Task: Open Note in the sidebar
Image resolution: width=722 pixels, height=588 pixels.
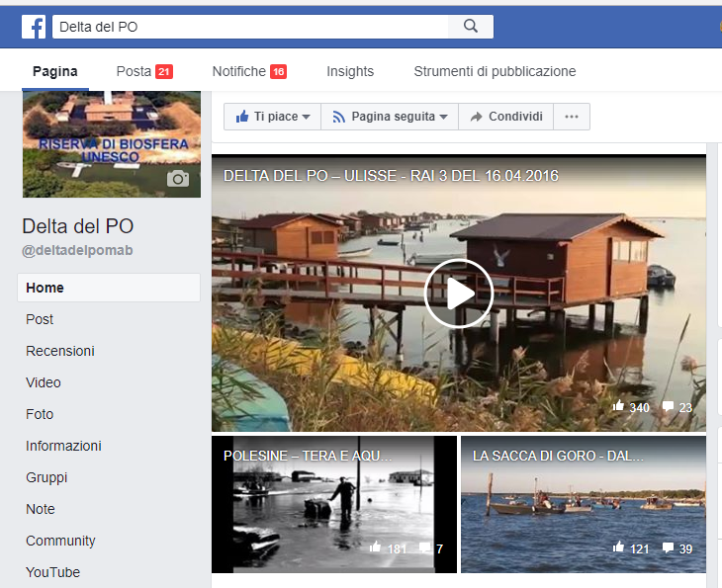Action: pos(41,509)
